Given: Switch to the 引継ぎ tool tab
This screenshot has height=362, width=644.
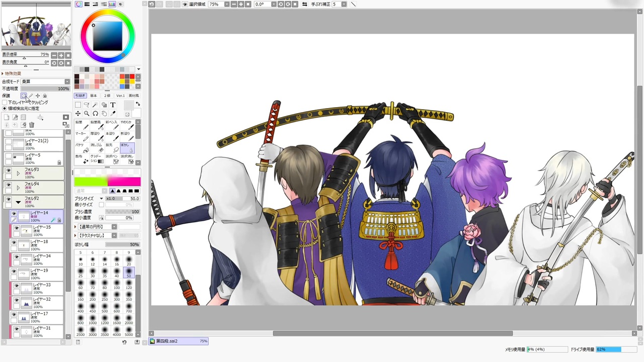Looking at the screenshot, I should pos(80,96).
